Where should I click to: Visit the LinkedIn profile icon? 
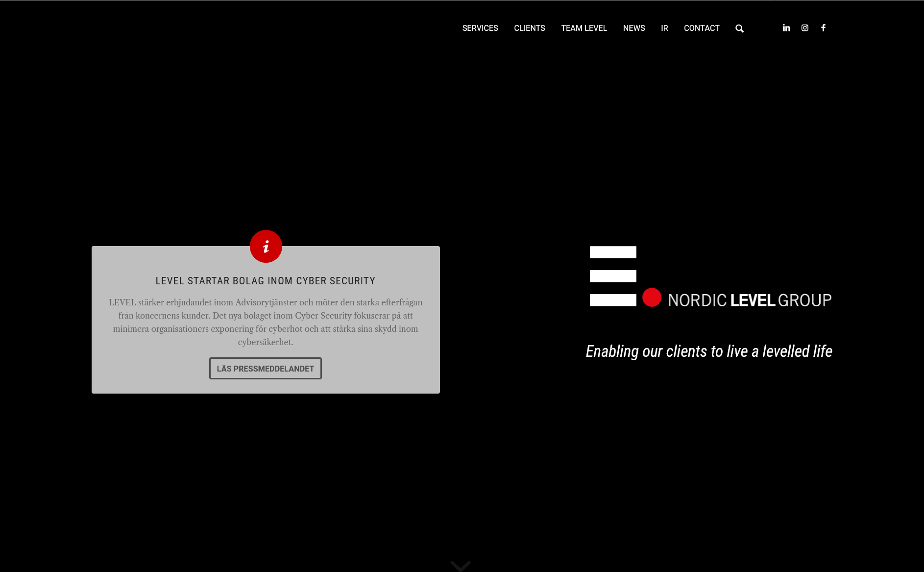click(x=786, y=28)
